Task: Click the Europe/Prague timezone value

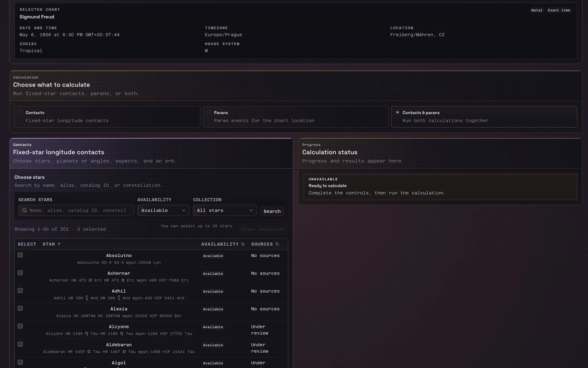Action: coord(223,35)
